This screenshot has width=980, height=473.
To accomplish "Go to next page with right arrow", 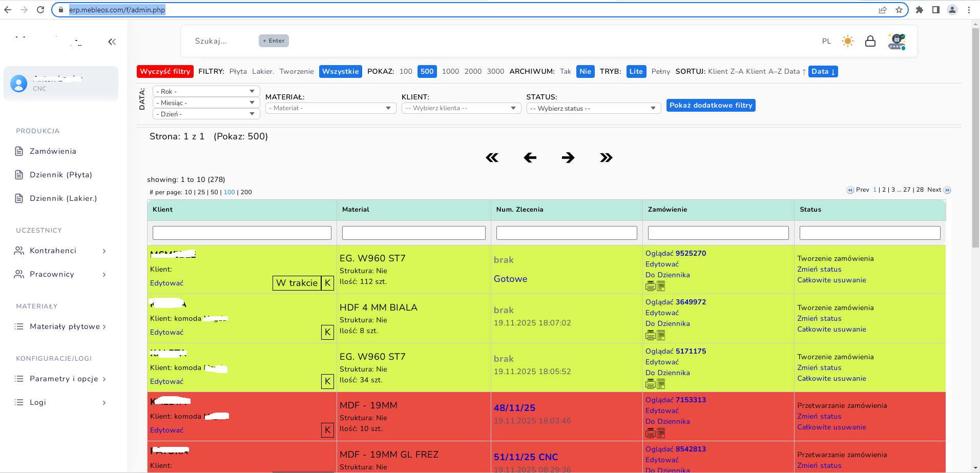I will (568, 158).
